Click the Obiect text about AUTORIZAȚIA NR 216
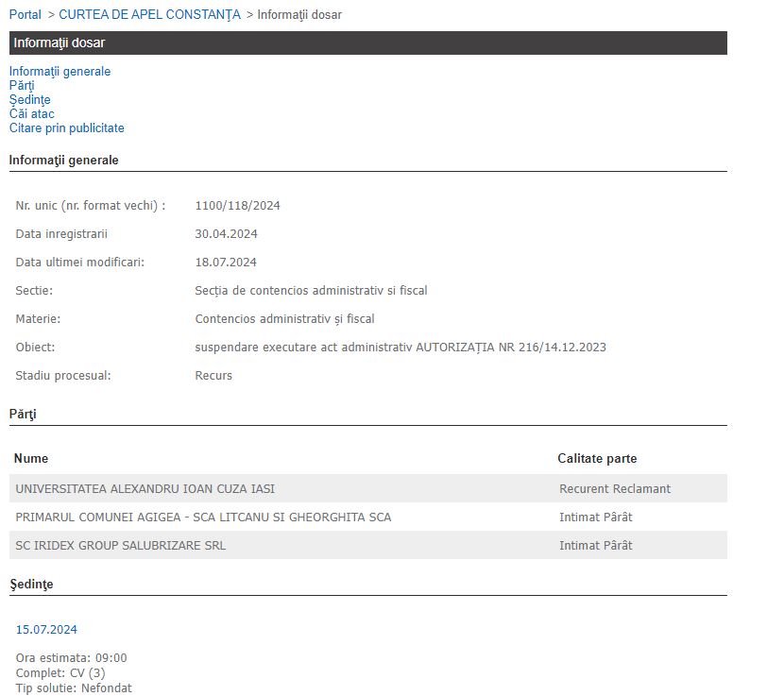 point(400,348)
